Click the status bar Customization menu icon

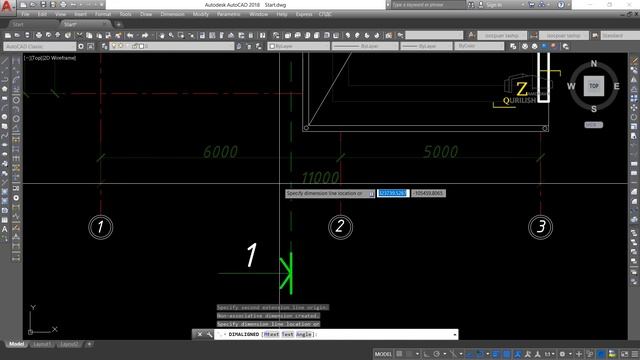point(635,354)
